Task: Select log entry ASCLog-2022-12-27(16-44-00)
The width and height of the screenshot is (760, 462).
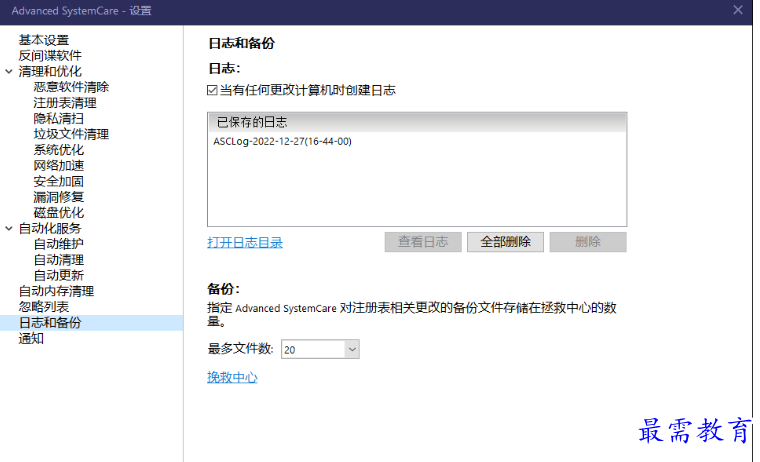Action: pyautogui.click(x=283, y=142)
